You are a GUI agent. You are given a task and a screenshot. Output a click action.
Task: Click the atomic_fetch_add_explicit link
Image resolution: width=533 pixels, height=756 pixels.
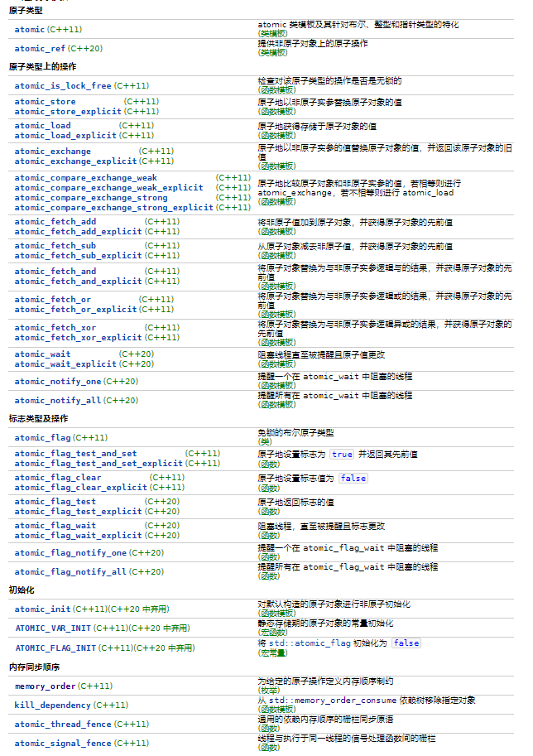coord(78,231)
